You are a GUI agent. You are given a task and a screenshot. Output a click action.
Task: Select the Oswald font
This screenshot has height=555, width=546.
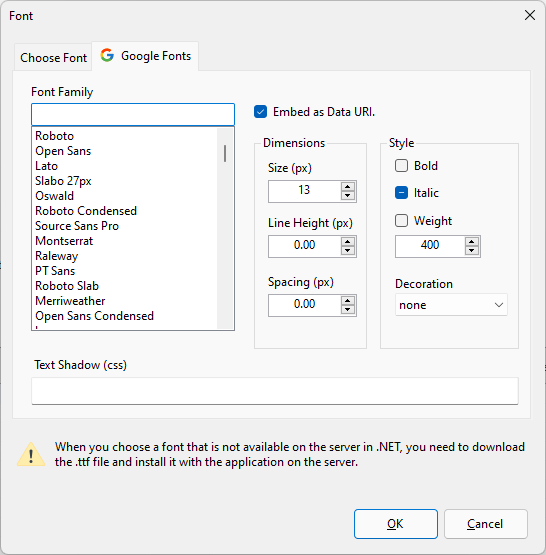54,196
